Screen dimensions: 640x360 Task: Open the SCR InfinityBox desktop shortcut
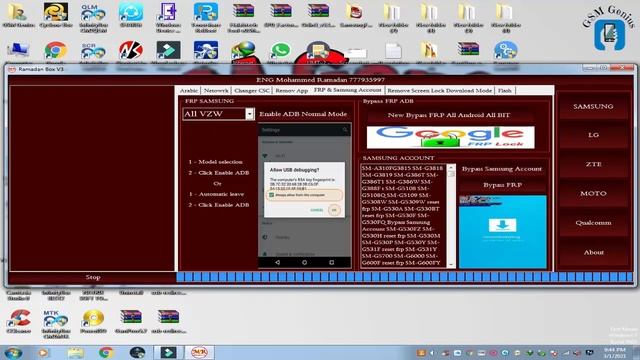(x=93, y=52)
